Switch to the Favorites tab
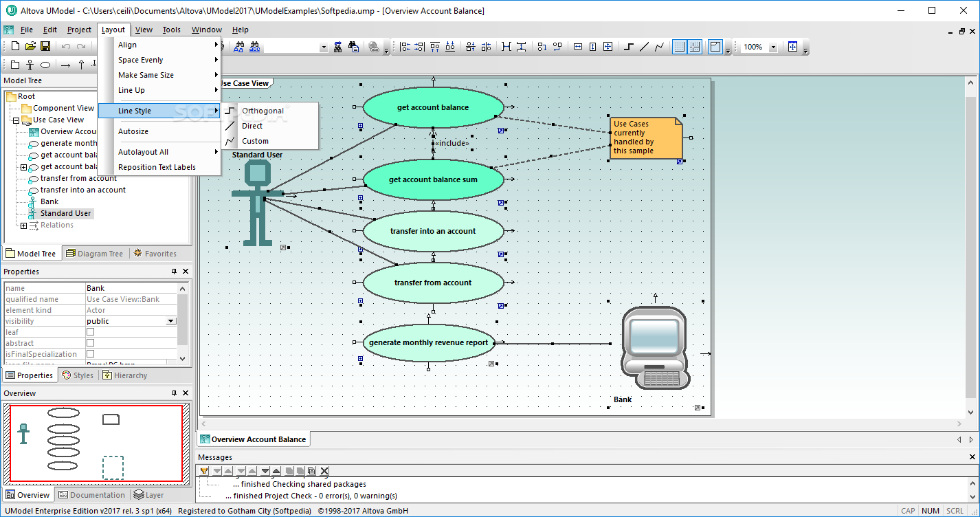980x517 pixels. coord(155,254)
